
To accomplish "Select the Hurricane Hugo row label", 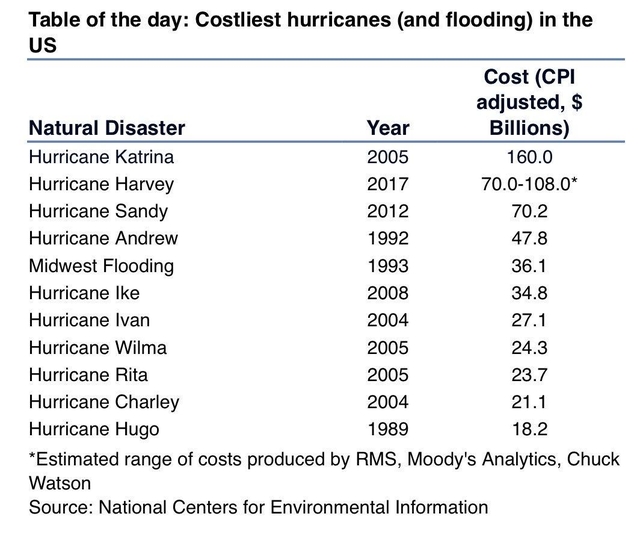I will (94, 429).
